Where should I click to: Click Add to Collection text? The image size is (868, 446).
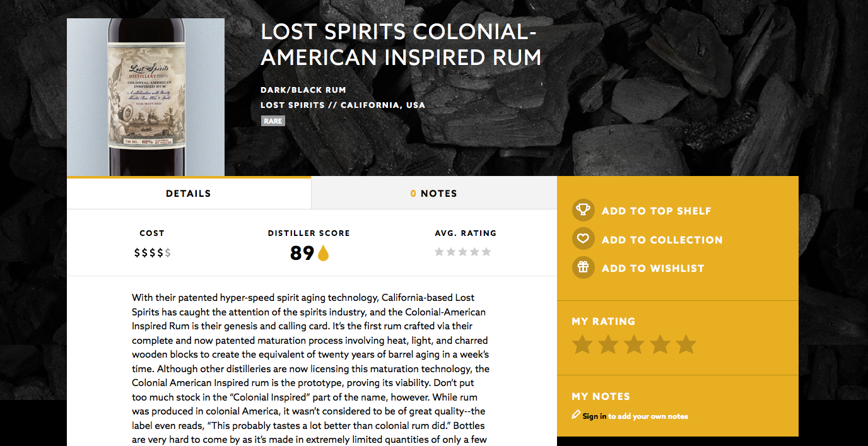(x=662, y=240)
